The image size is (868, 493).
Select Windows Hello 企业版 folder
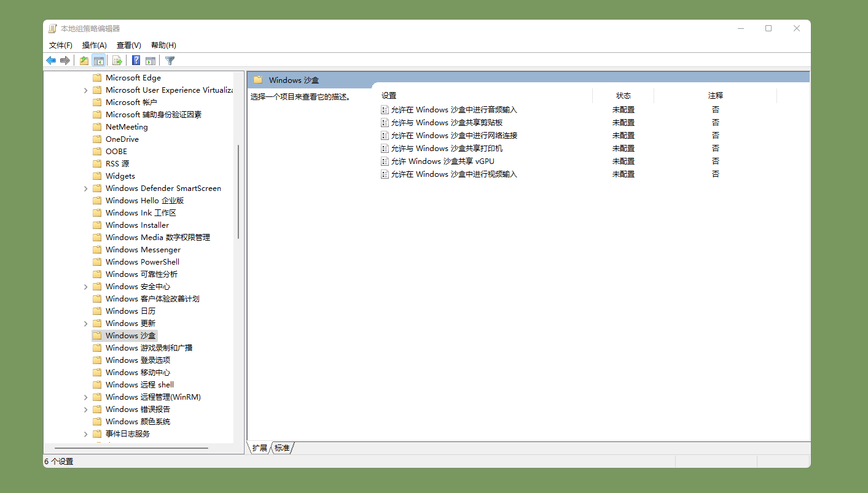coord(144,201)
